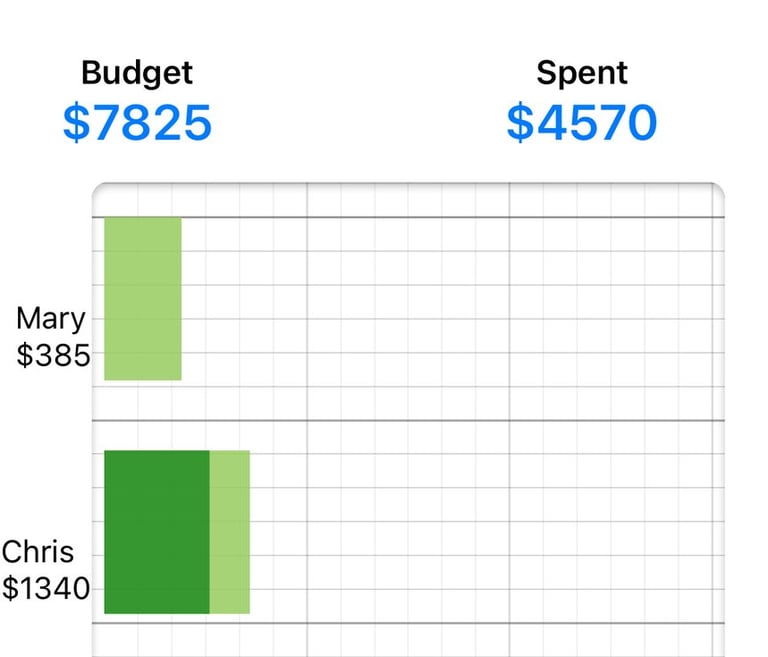Tap the Chris name label
The image size is (768, 657).
pos(38,552)
